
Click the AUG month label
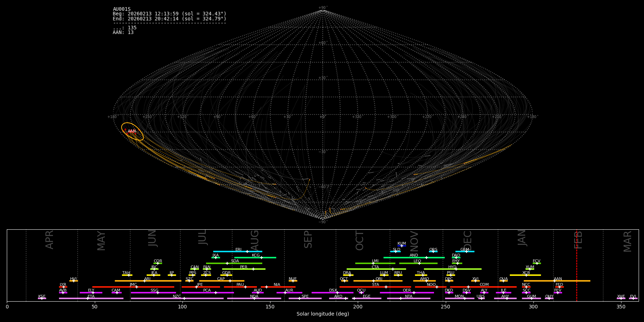254,240
